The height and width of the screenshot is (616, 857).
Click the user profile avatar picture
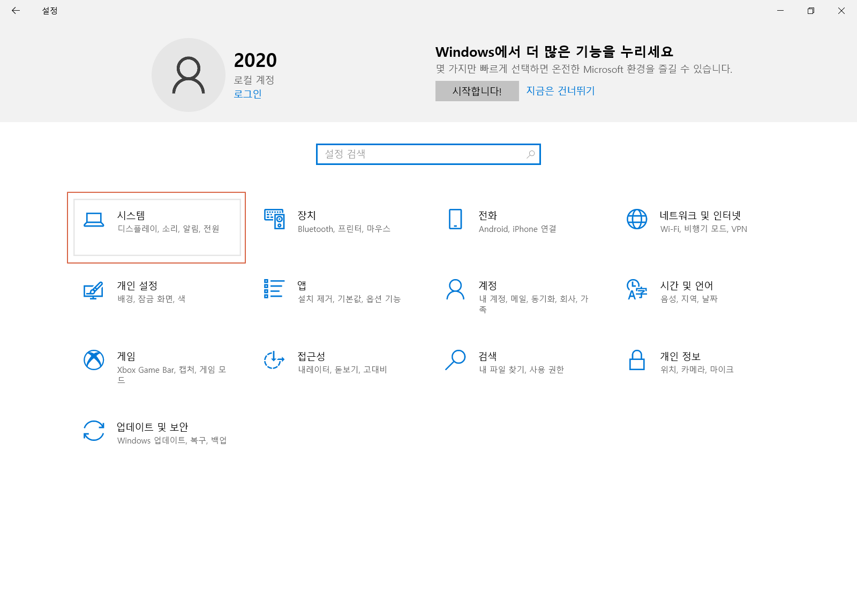(x=189, y=75)
